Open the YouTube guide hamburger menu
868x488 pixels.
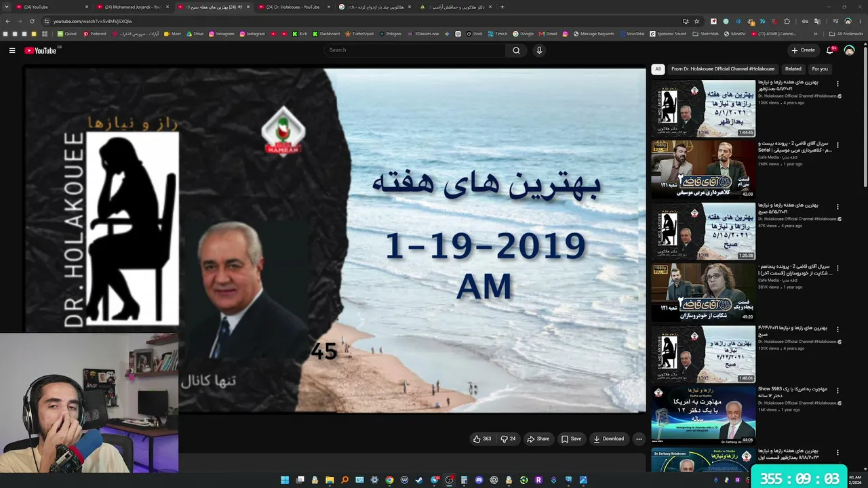coord(12,50)
